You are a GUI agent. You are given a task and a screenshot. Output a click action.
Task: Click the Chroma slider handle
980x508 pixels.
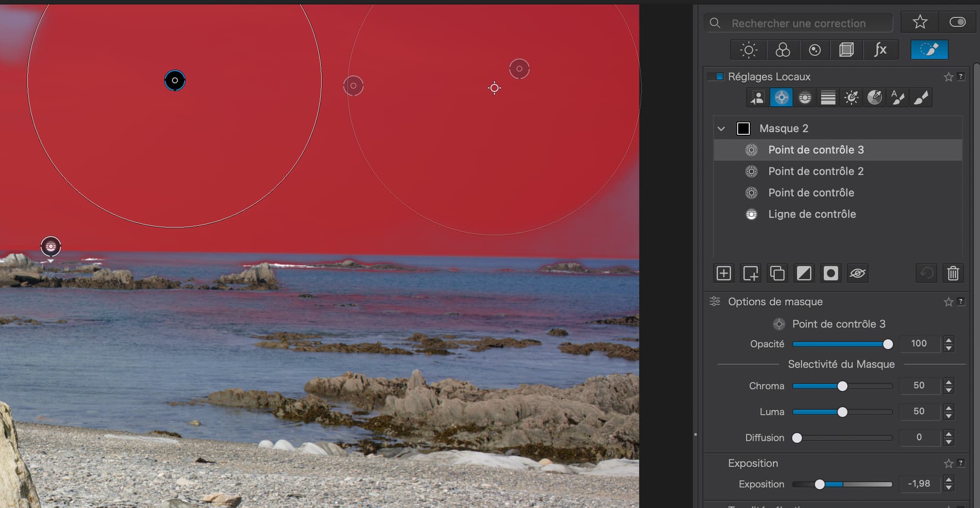(842, 386)
